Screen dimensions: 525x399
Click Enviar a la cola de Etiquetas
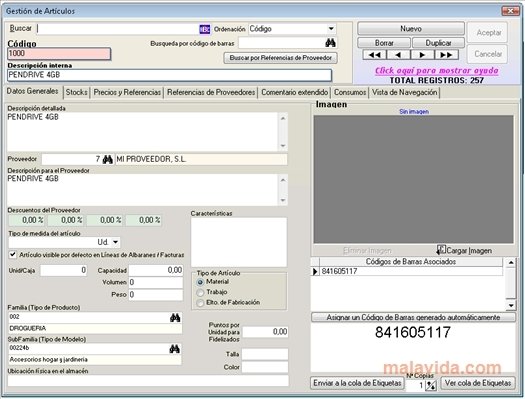pyautogui.click(x=357, y=383)
